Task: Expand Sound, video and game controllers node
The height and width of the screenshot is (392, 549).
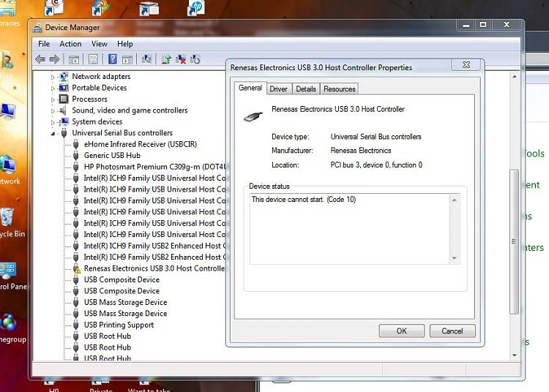Action: point(53,111)
